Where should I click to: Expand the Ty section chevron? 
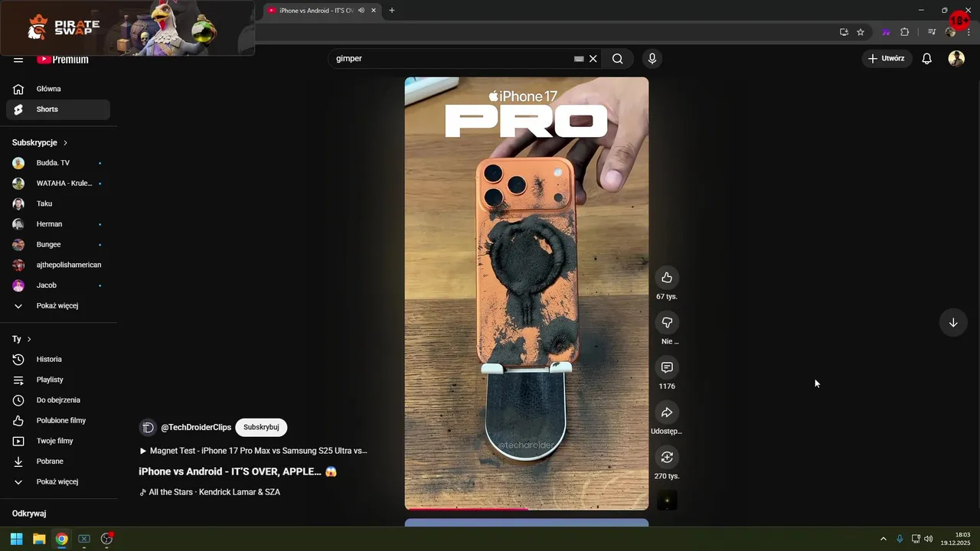point(29,339)
